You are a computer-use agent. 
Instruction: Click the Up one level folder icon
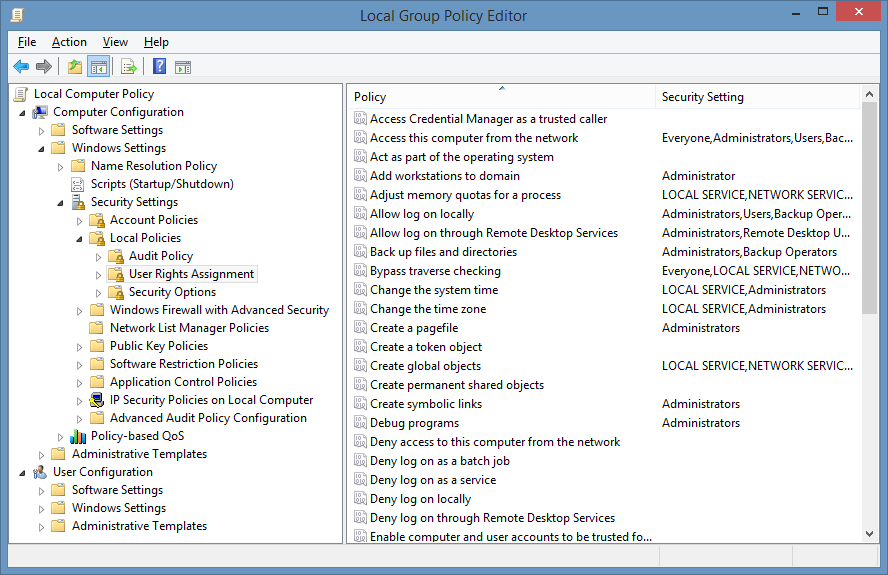coord(74,67)
